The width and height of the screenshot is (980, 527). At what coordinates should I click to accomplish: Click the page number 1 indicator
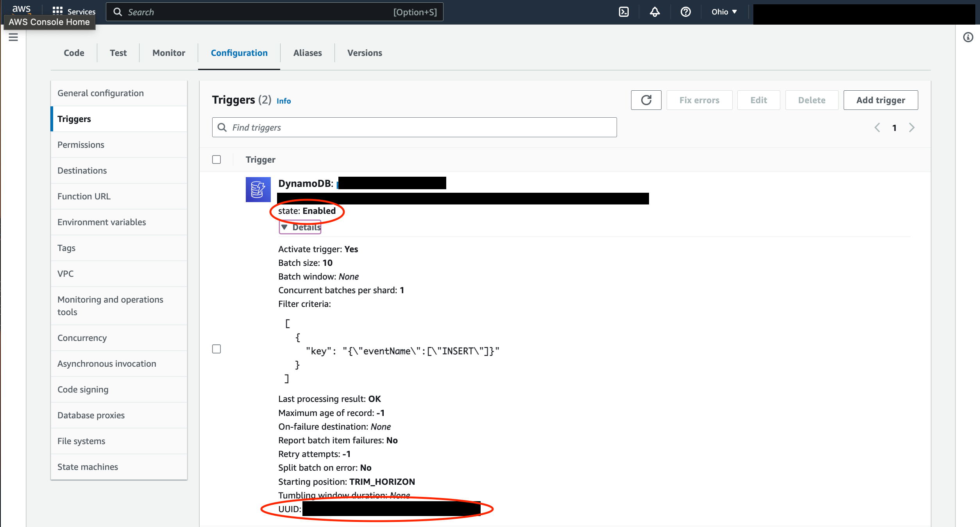[894, 128]
